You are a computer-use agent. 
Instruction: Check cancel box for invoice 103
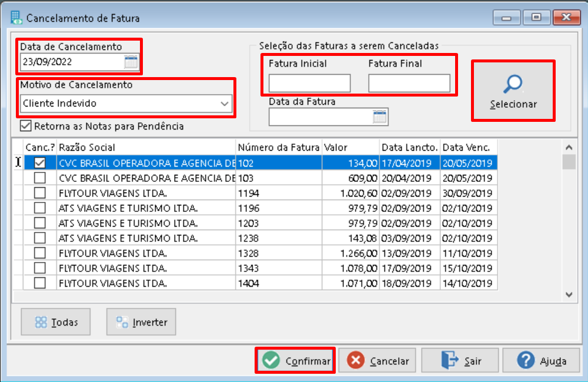click(40, 178)
